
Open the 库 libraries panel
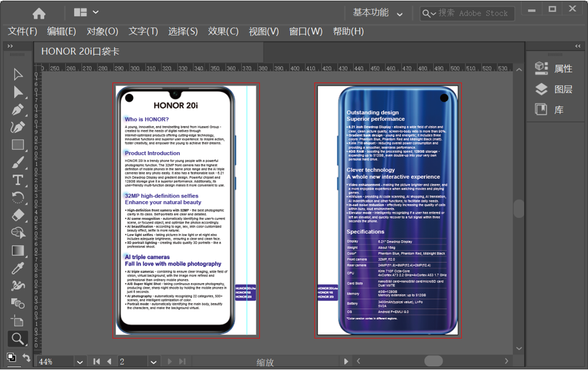point(549,109)
